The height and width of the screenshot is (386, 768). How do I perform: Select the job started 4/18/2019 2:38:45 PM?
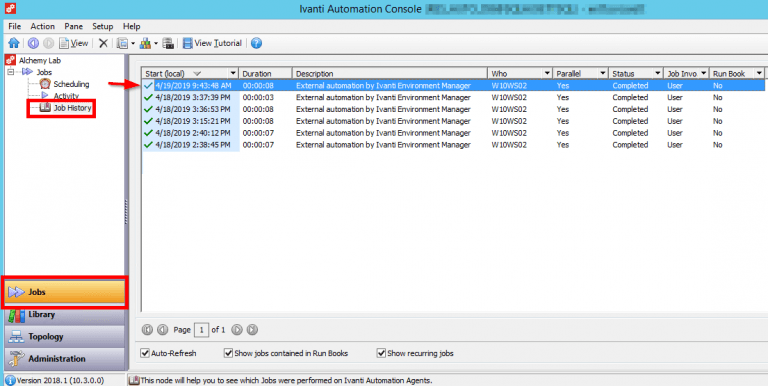453,145
